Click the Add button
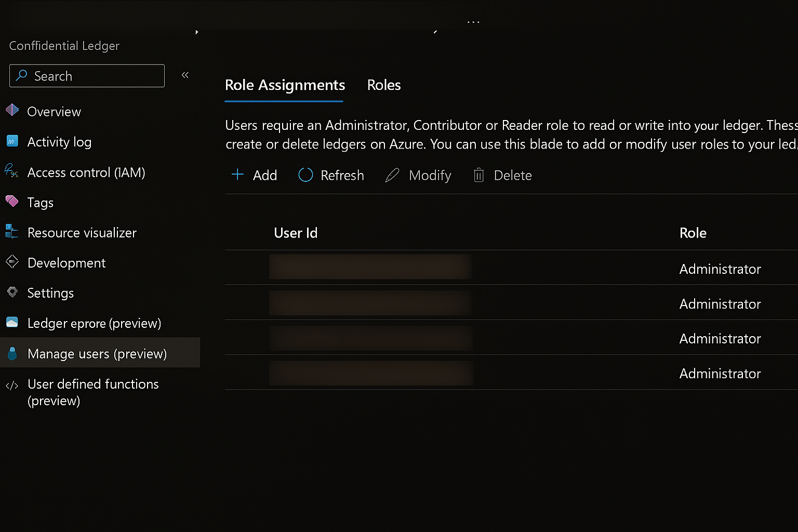 [x=254, y=176]
